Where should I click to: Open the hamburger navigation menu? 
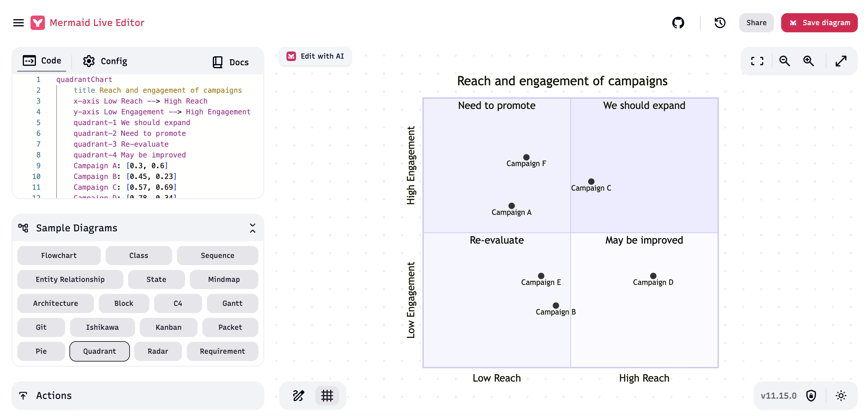(x=18, y=22)
